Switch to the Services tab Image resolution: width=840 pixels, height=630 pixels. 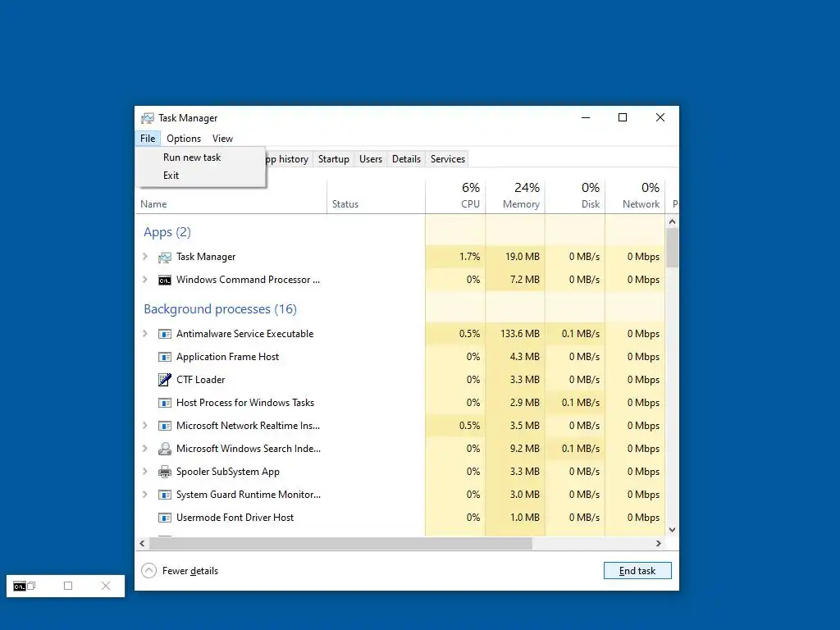click(x=448, y=159)
